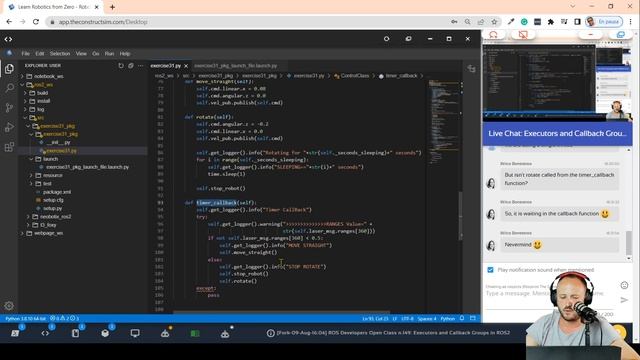Open the cube simulation tool in dock

pyautogui.click(x=105, y=333)
